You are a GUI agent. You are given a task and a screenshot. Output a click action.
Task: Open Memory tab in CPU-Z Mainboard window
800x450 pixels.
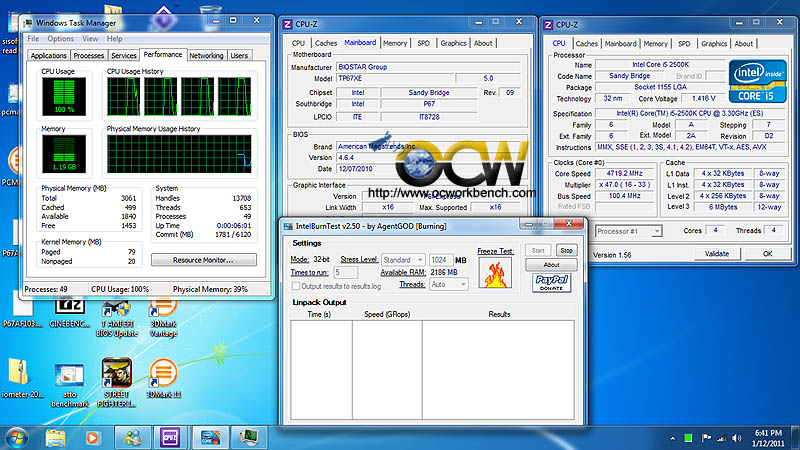coord(395,43)
